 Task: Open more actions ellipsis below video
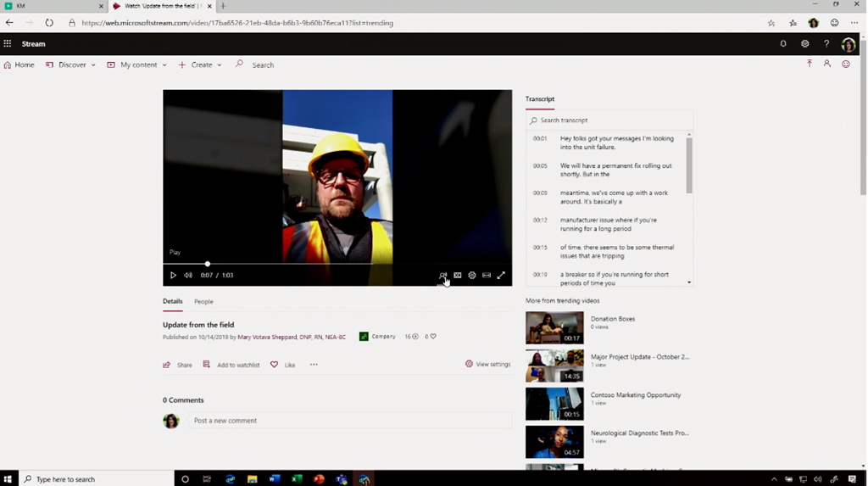314,365
